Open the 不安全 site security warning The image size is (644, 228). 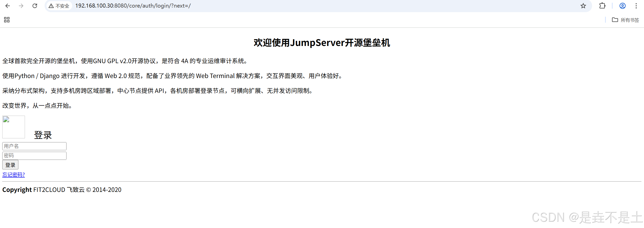(59, 6)
